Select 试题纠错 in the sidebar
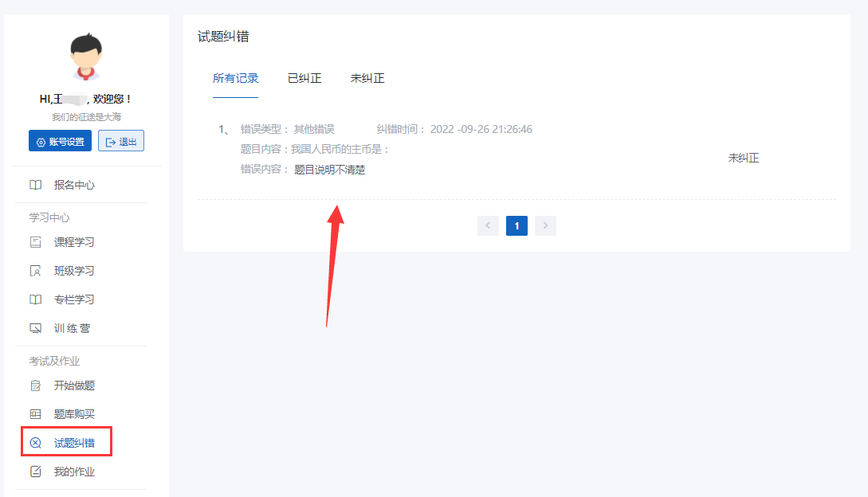This screenshot has width=868, height=497. (x=74, y=443)
